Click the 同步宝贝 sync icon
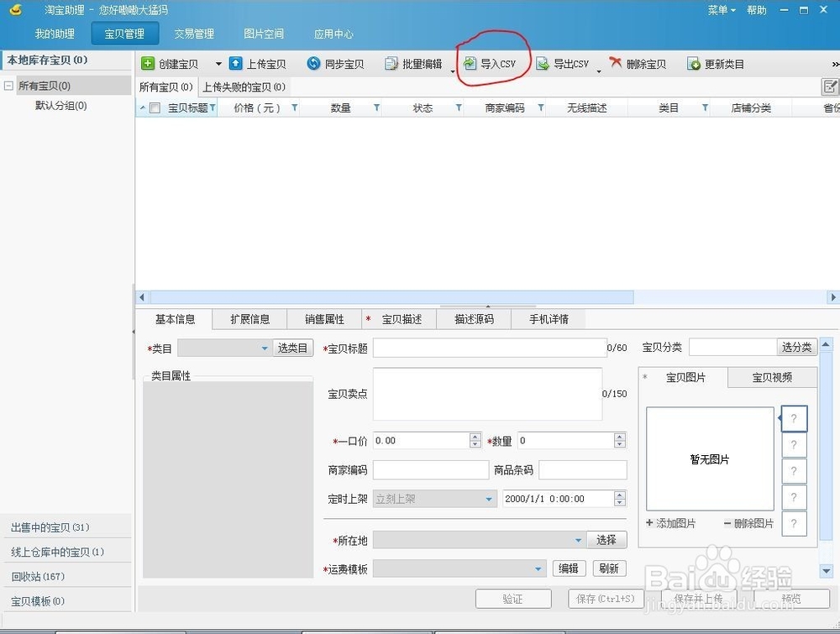The height and width of the screenshot is (634, 840). pos(313,64)
